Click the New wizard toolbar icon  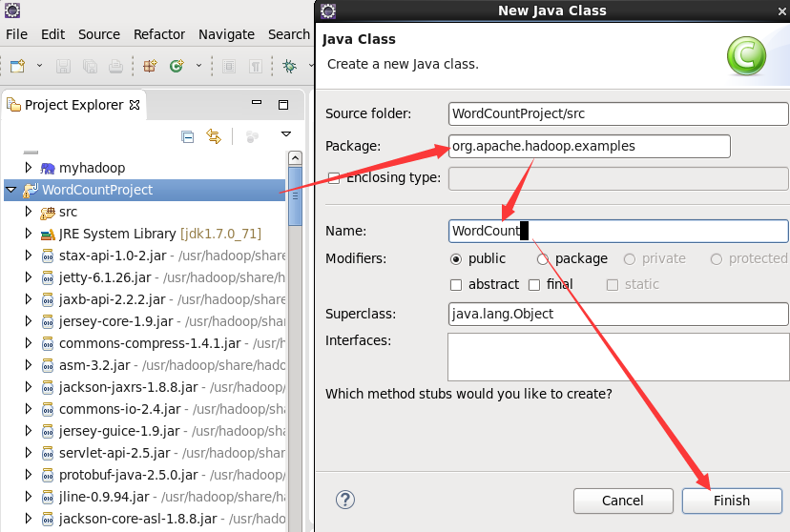(x=17, y=66)
